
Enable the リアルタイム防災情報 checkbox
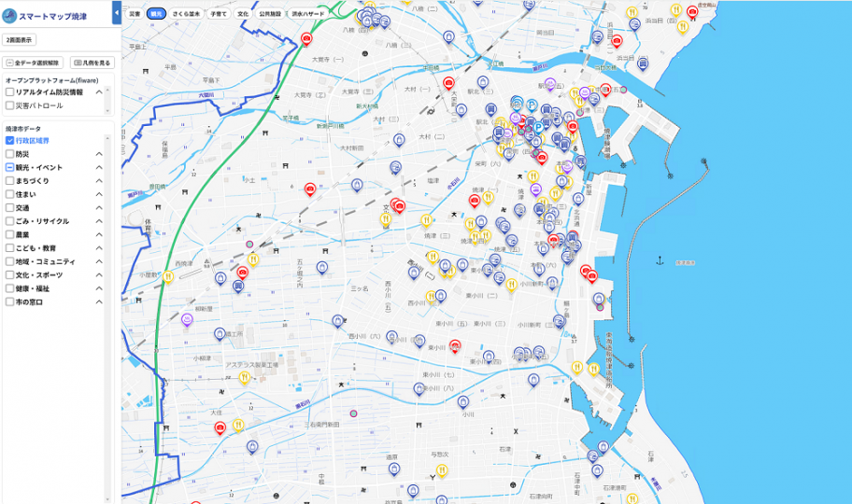(x=9, y=92)
